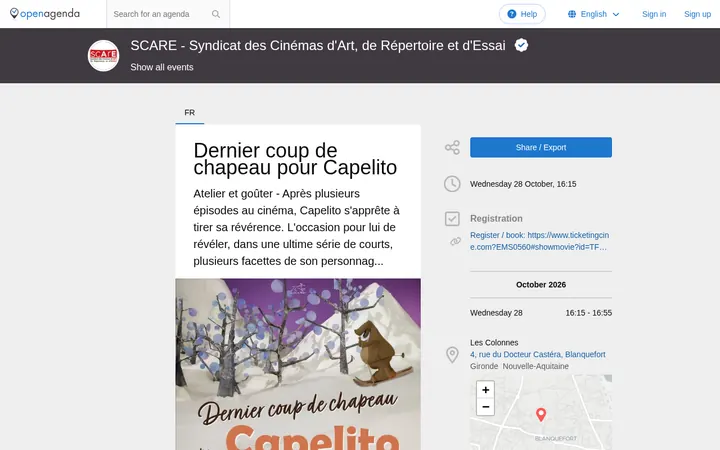
Task: Click the Help question mark icon
Action: click(512, 14)
